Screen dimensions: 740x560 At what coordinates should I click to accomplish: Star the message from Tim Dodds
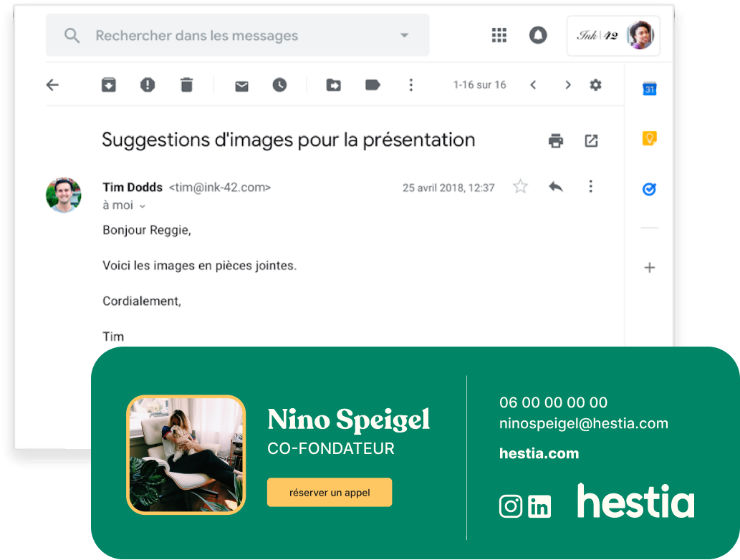520,187
